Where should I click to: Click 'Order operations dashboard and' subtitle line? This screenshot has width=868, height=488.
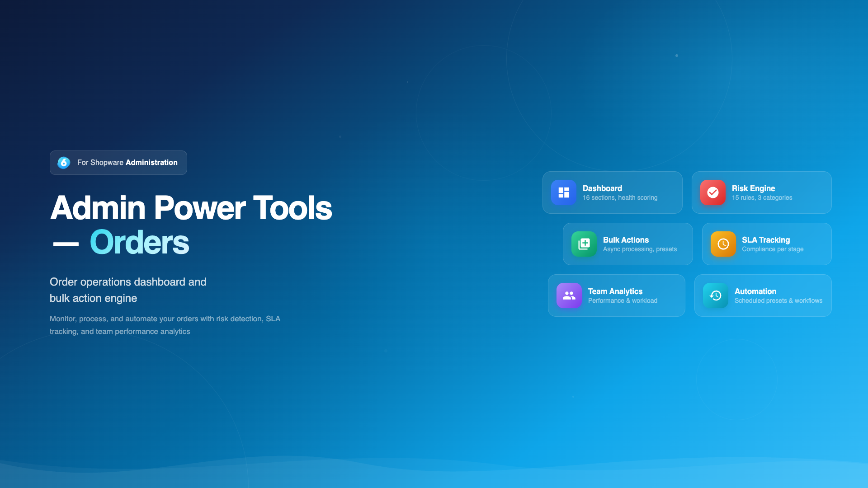[x=128, y=282]
